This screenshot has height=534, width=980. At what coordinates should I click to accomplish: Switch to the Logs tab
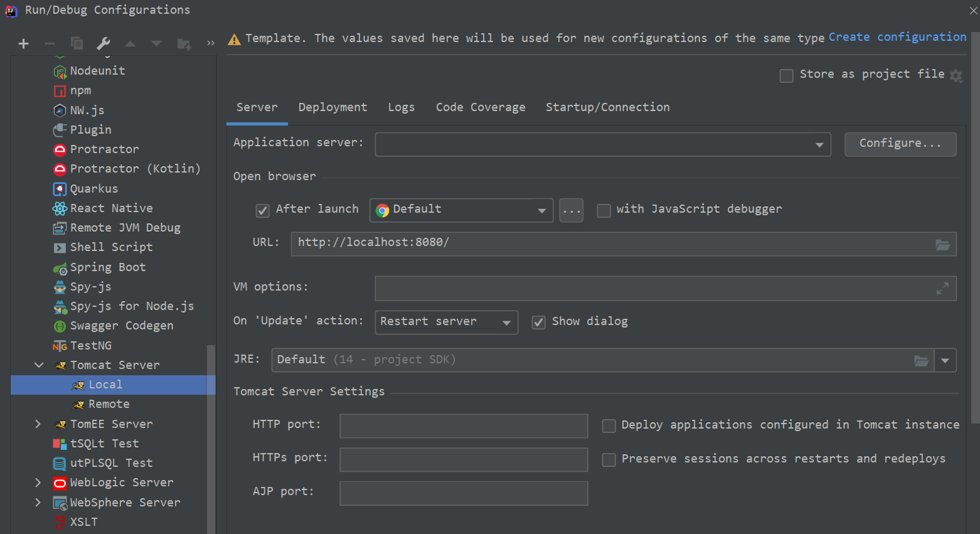(401, 107)
